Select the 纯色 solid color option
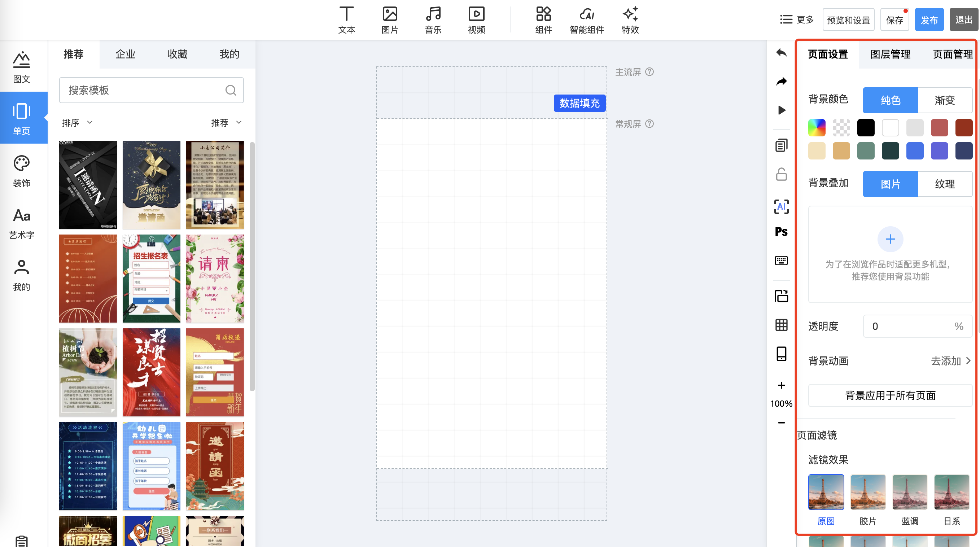Viewport: 980px width, 547px height. point(890,100)
